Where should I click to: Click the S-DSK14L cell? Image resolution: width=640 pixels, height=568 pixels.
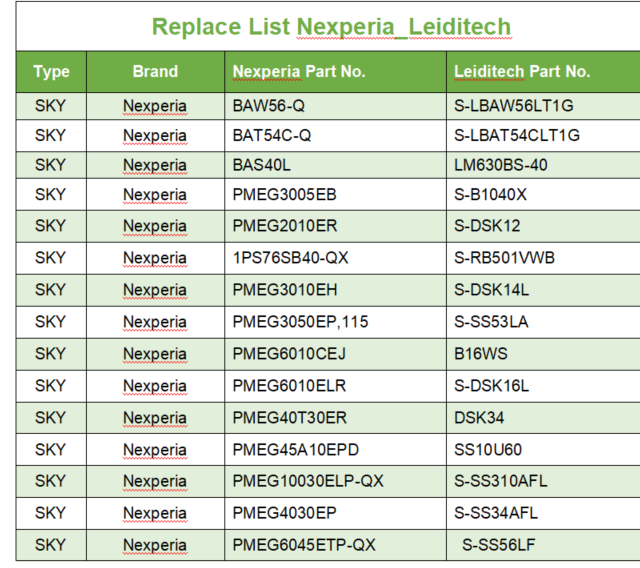(543, 290)
